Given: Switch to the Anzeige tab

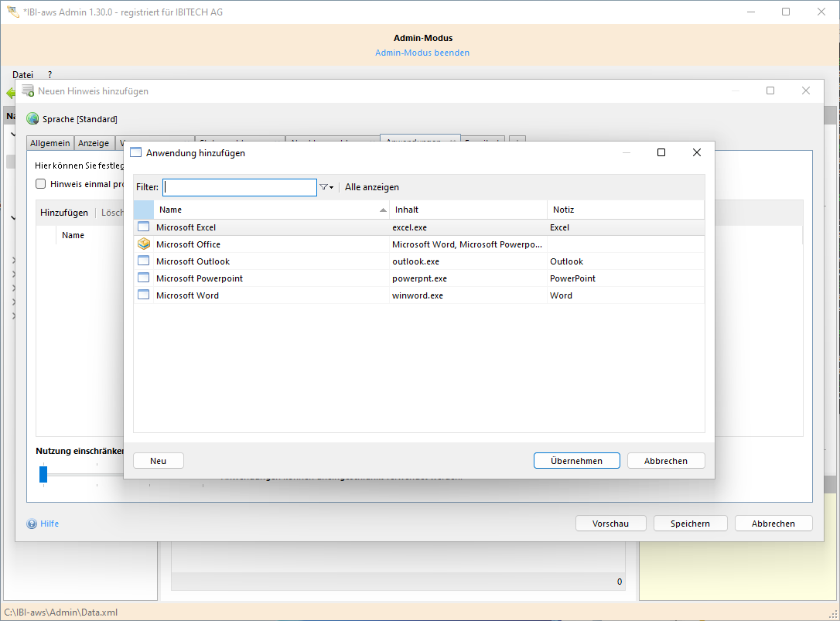Looking at the screenshot, I should (94, 143).
